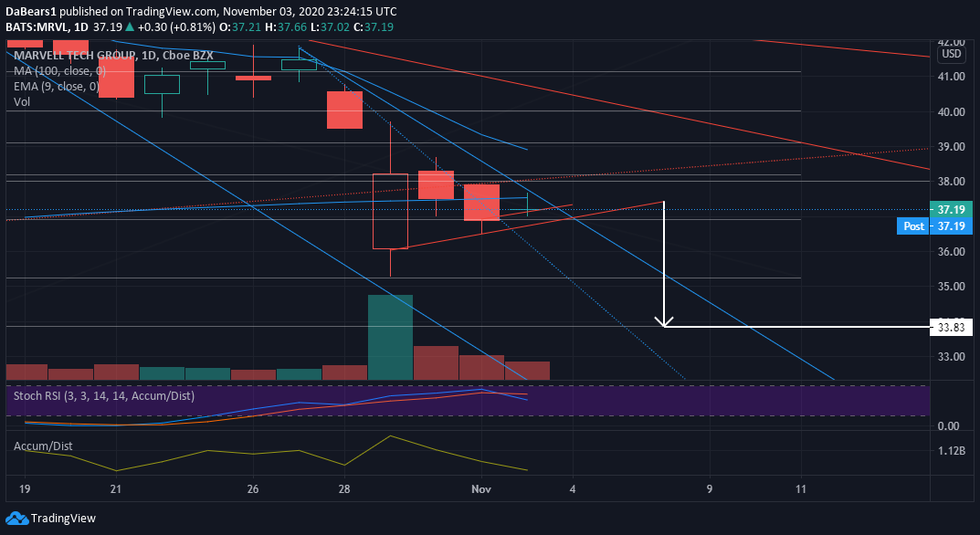The width and height of the screenshot is (980, 535).
Task: Click the 41.00 price axis value
Action: pos(952,77)
